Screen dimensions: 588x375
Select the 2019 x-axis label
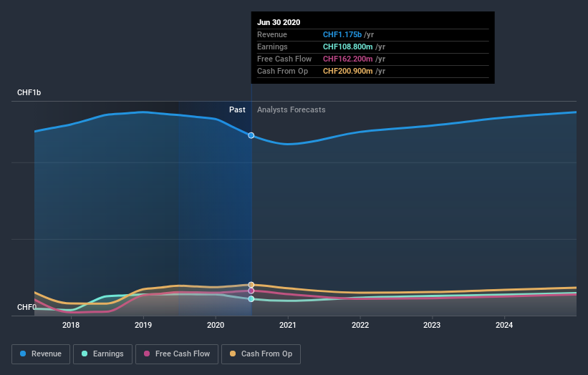(143, 325)
